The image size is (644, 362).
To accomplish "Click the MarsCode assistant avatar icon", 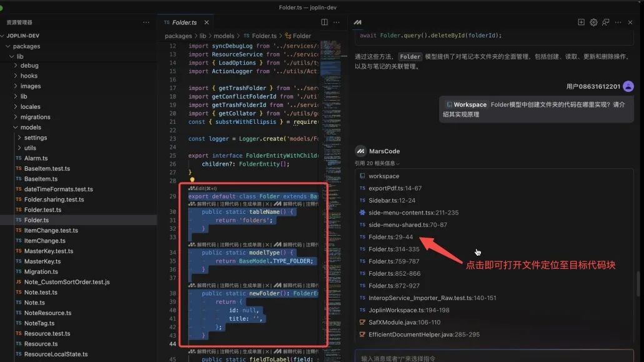I will [360, 151].
